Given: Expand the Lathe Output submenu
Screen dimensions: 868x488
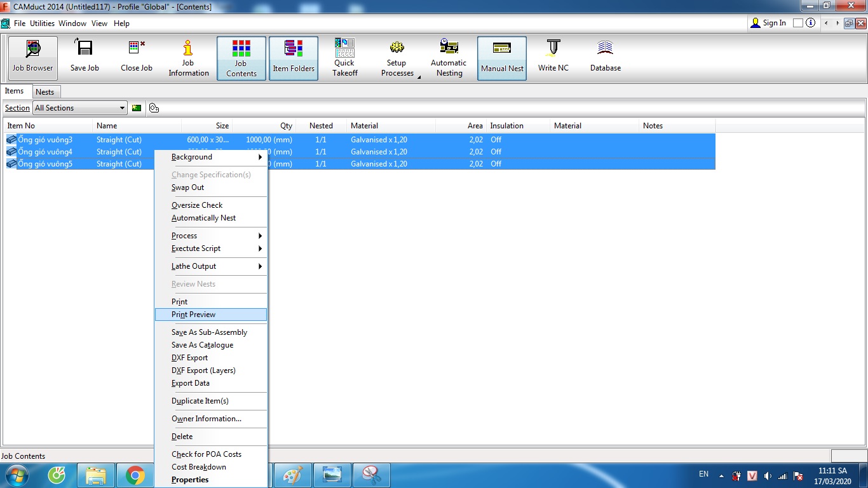Looking at the screenshot, I should 211,266.
